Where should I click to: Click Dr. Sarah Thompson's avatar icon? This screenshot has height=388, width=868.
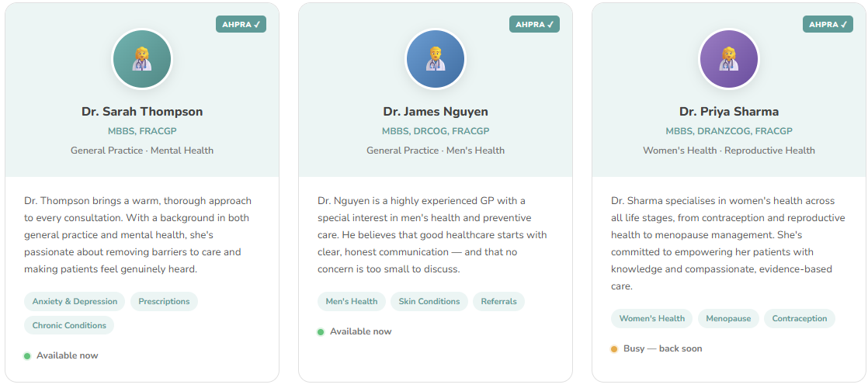point(142,59)
